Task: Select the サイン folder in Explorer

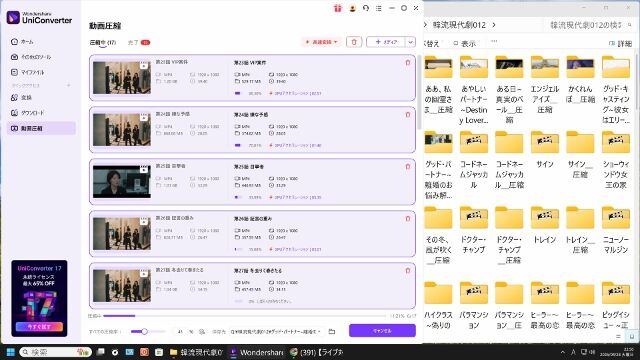Action: (x=544, y=150)
